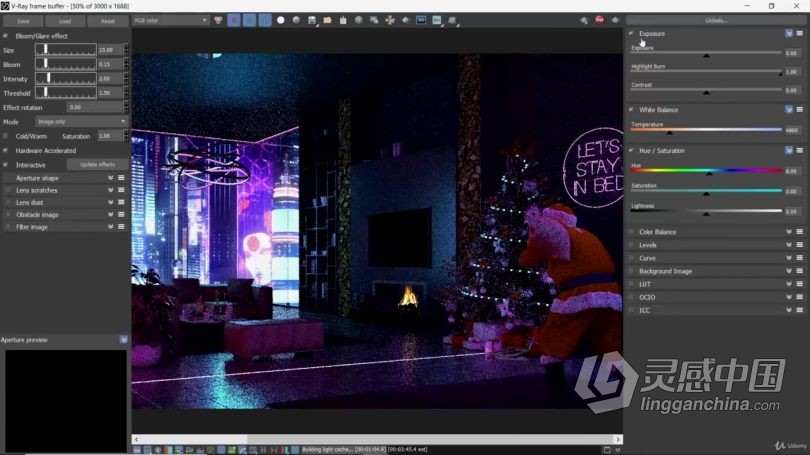Open Lens dust options menu icon
The image size is (810, 455).
121,202
